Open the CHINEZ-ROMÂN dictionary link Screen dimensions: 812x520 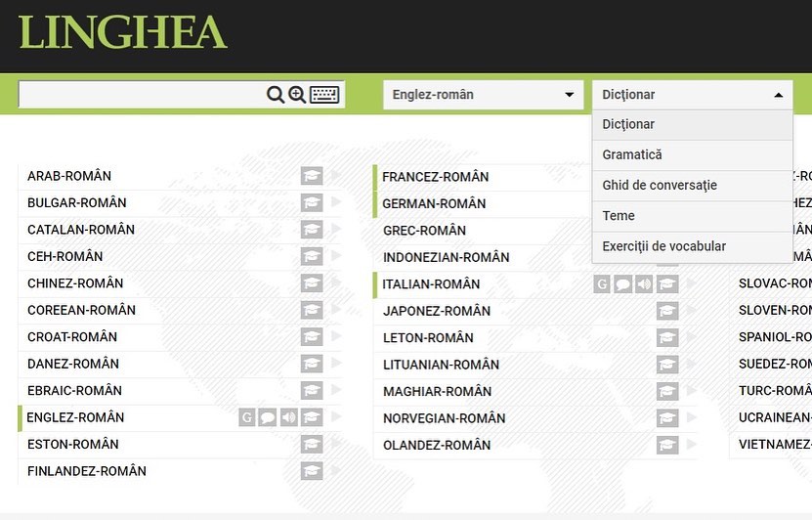coord(75,283)
